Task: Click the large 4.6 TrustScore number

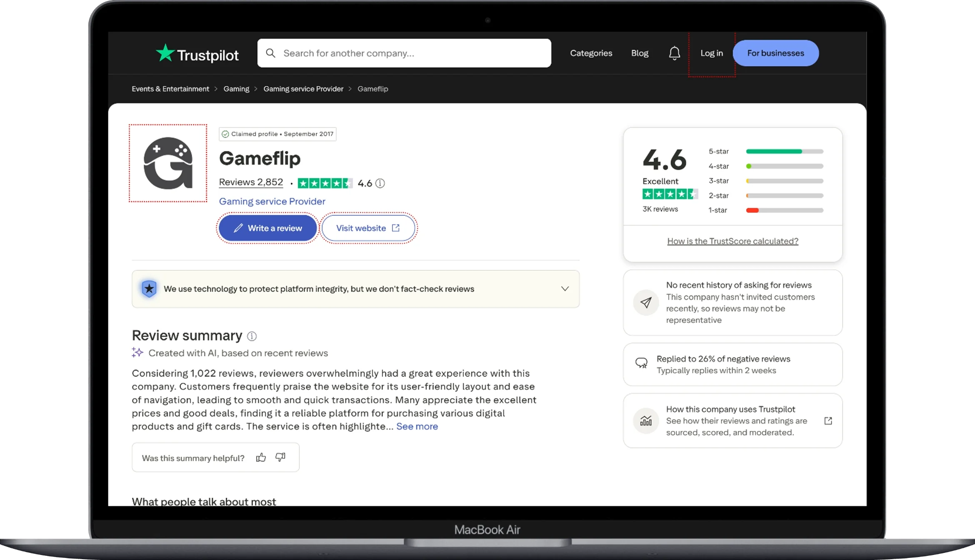Action: [665, 160]
